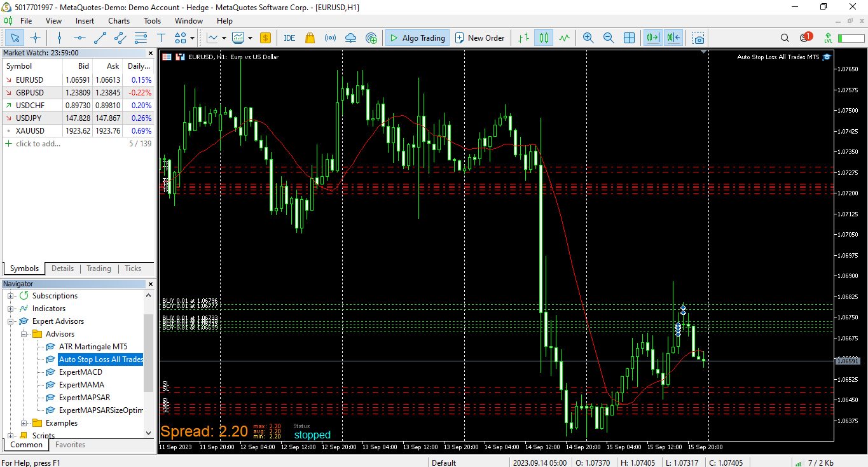
Task: Select the Crosshair tool
Action: (x=36, y=38)
